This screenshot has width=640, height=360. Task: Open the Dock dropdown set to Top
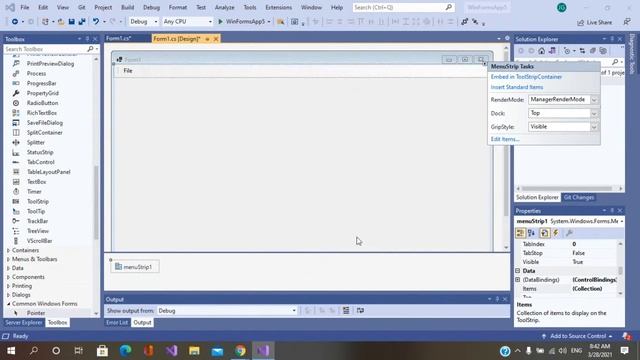click(594, 113)
